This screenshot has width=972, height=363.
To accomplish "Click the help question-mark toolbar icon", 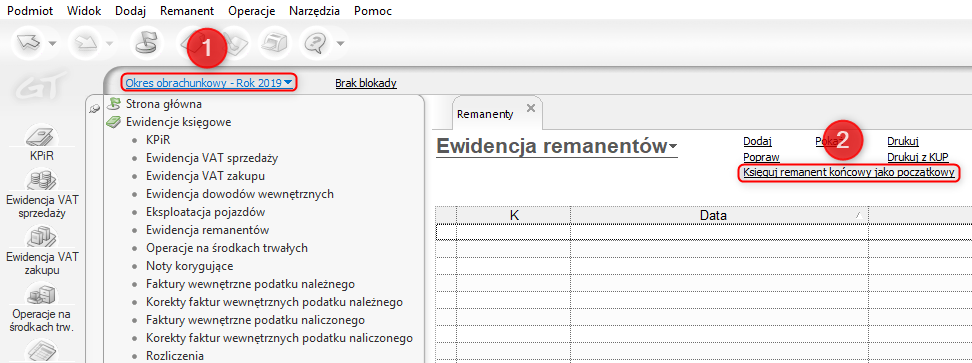I will point(316,44).
